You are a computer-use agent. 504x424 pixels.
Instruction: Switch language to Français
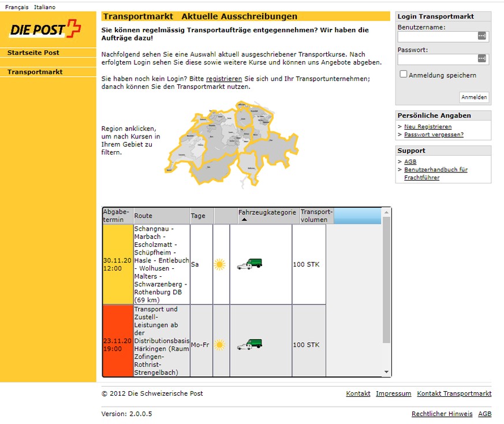(17, 7)
